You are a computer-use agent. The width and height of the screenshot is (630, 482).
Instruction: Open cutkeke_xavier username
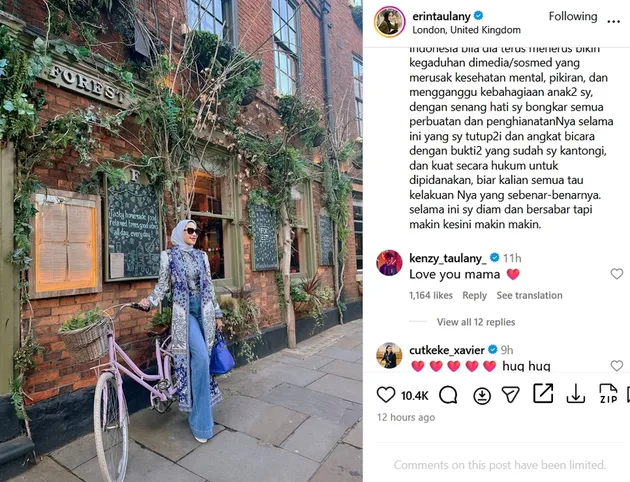pos(446,350)
